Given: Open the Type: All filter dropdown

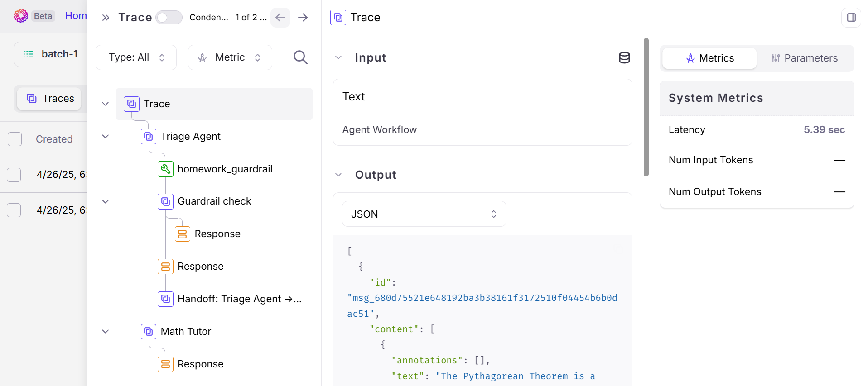Looking at the screenshot, I should pyautogui.click(x=136, y=57).
